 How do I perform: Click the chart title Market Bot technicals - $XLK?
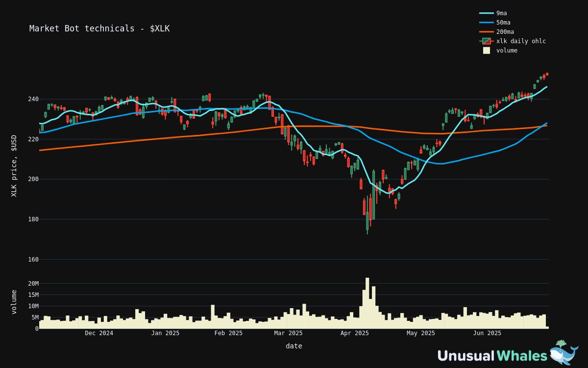[99, 28]
